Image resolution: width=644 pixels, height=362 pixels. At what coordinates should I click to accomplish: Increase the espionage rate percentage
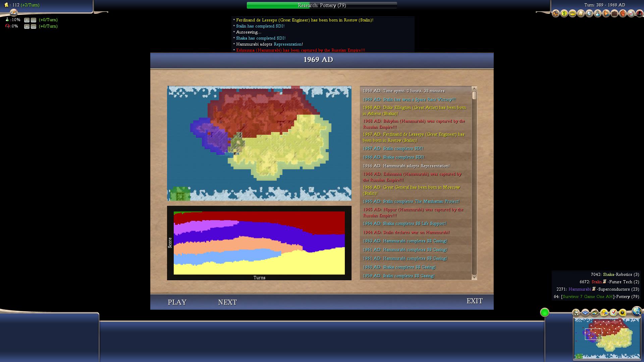pyautogui.click(x=27, y=26)
